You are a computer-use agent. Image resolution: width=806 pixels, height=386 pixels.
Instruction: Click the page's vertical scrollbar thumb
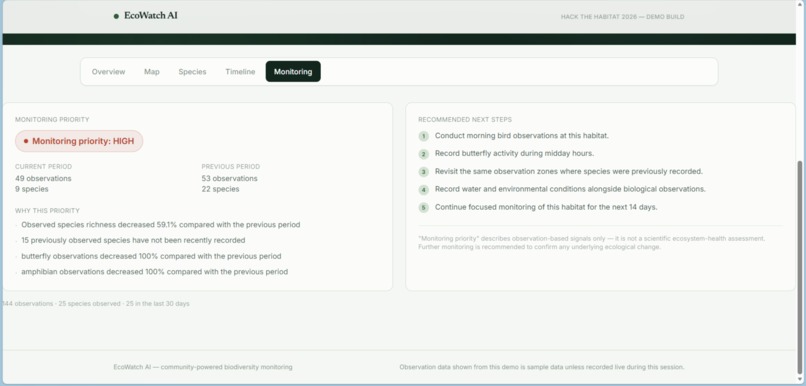click(799, 267)
